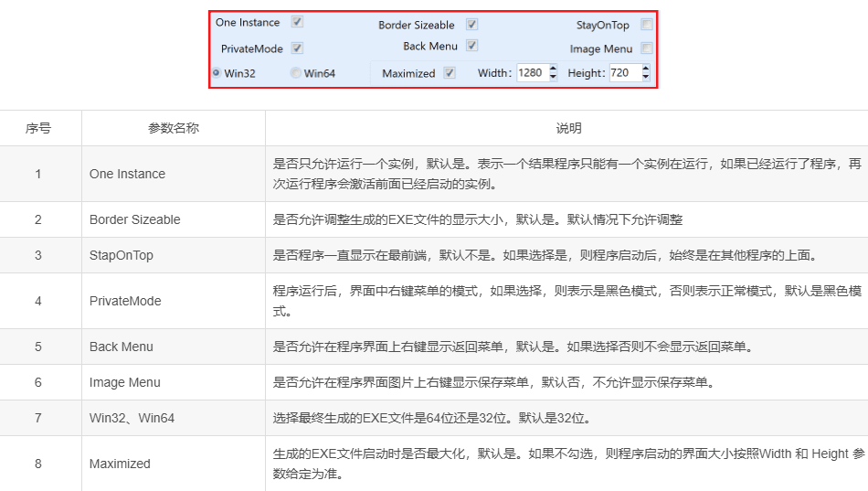Click the Height input field showing 720
868x491 pixels.
tap(624, 73)
